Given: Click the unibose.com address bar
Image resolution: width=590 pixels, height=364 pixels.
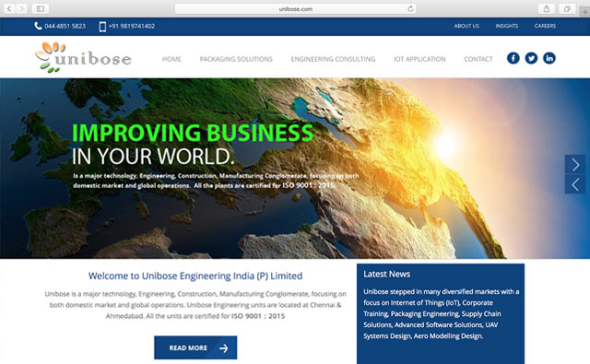Looking at the screenshot, I should click(x=295, y=8).
